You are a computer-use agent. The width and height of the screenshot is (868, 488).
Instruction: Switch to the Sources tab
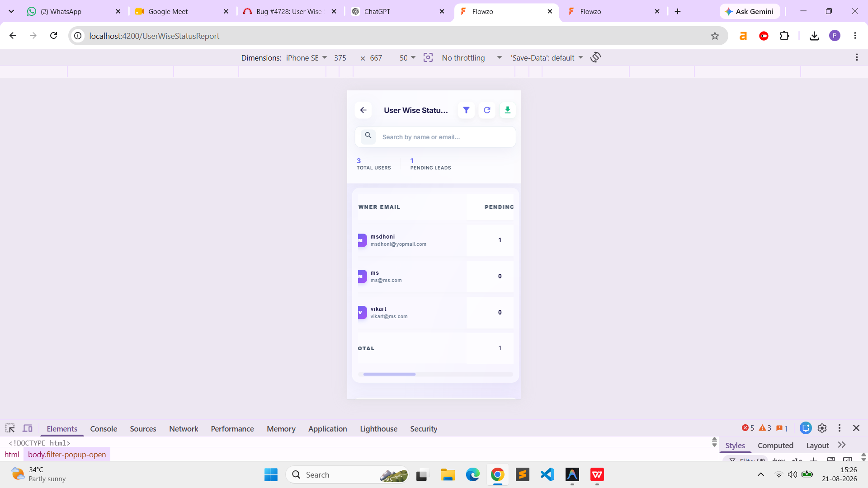coord(143,429)
